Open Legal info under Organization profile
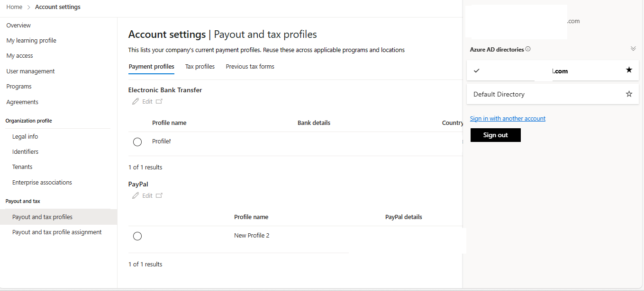The width and height of the screenshot is (644, 291). click(x=25, y=137)
